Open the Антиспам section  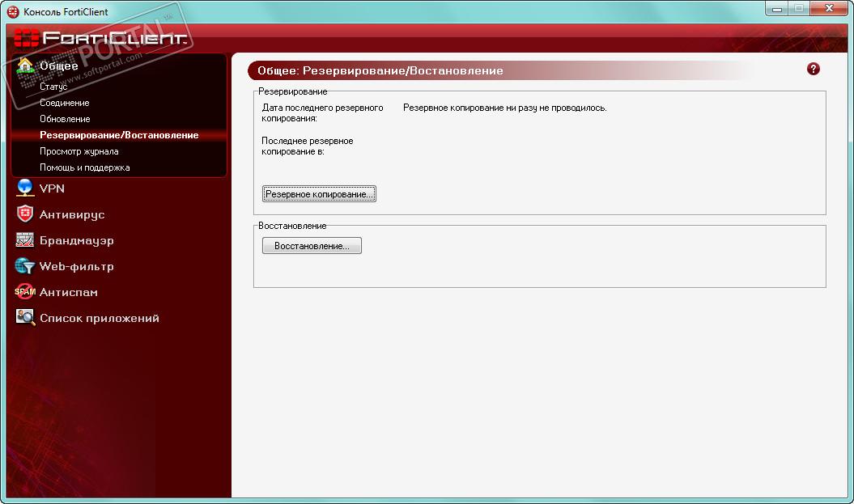(x=69, y=292)
